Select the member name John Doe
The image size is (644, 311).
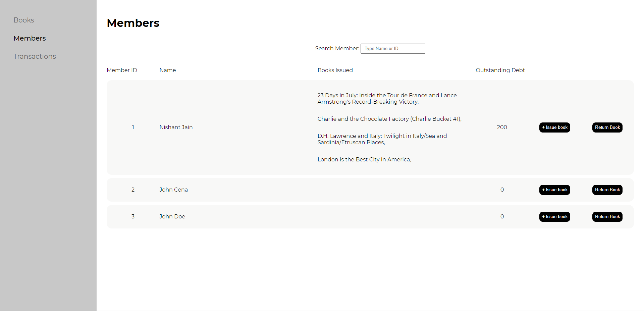172,216
